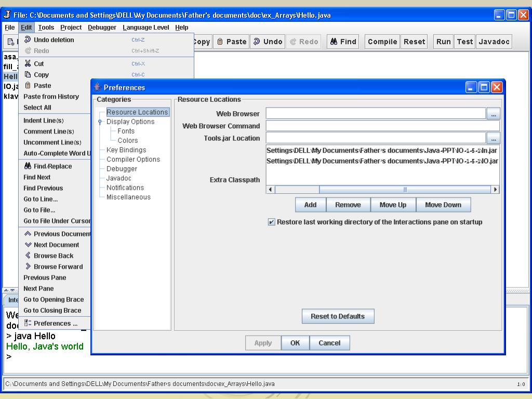The image size is (532, 399).
Task: Toggle Restore last working directory checkbox
Action: click(271, 222)
